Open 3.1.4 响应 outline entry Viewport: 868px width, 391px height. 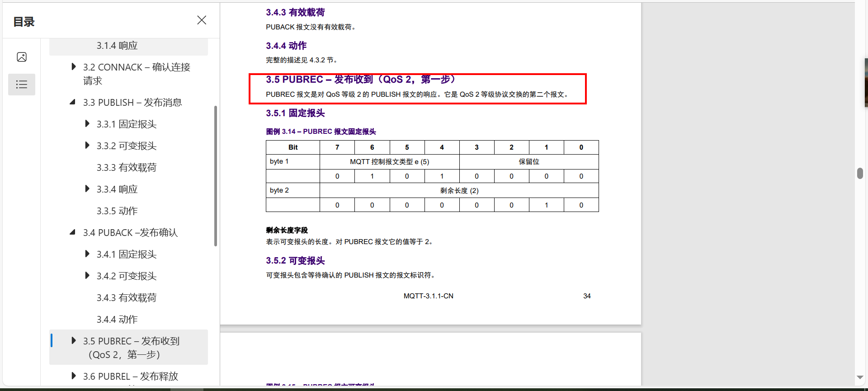pyautogui.click(x=117, y=46)
